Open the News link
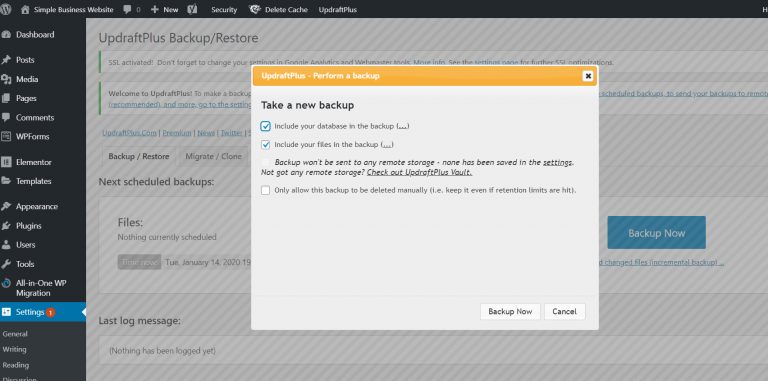This screenshot has width=768, height=381. click(x=206, y=133)
